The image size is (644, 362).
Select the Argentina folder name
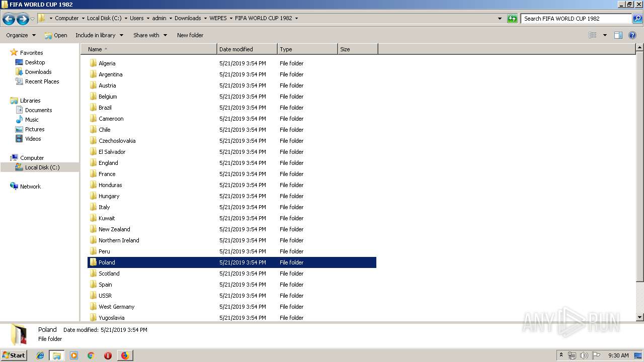tap(111, 74)
